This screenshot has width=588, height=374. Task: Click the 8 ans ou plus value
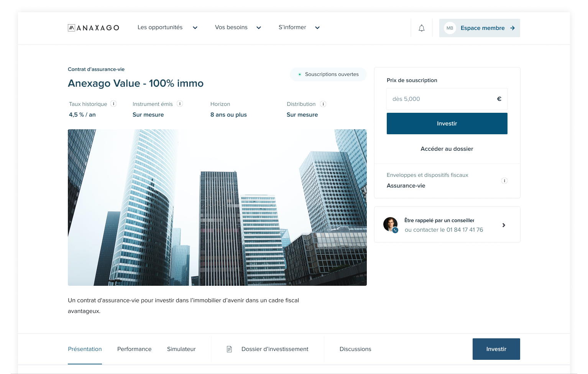pos(228,115)
